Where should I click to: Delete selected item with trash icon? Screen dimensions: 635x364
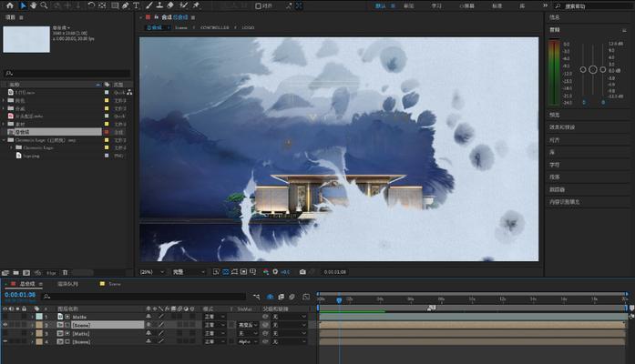[x=66, y=273]
